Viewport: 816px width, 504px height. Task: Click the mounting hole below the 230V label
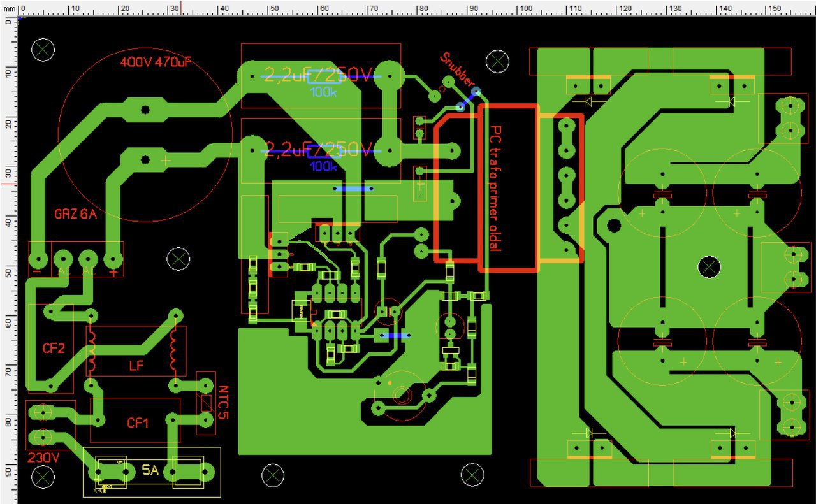point(43,477)
